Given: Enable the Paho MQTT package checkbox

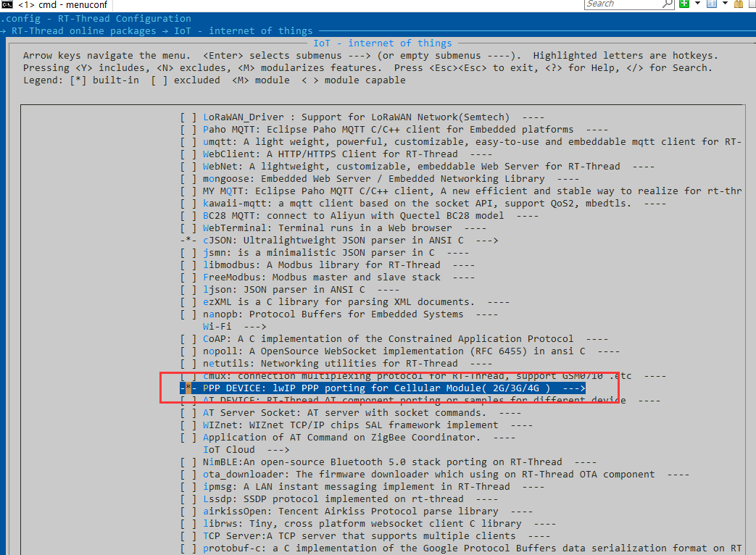Looking at the screenshot, I should click(188, 130).
